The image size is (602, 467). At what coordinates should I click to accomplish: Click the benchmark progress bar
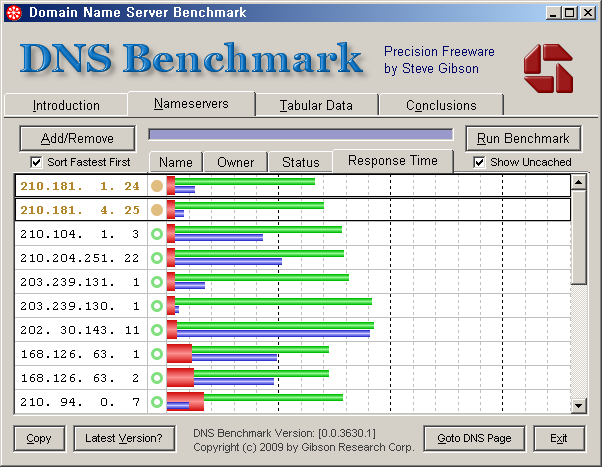click(x=301, y=134)
